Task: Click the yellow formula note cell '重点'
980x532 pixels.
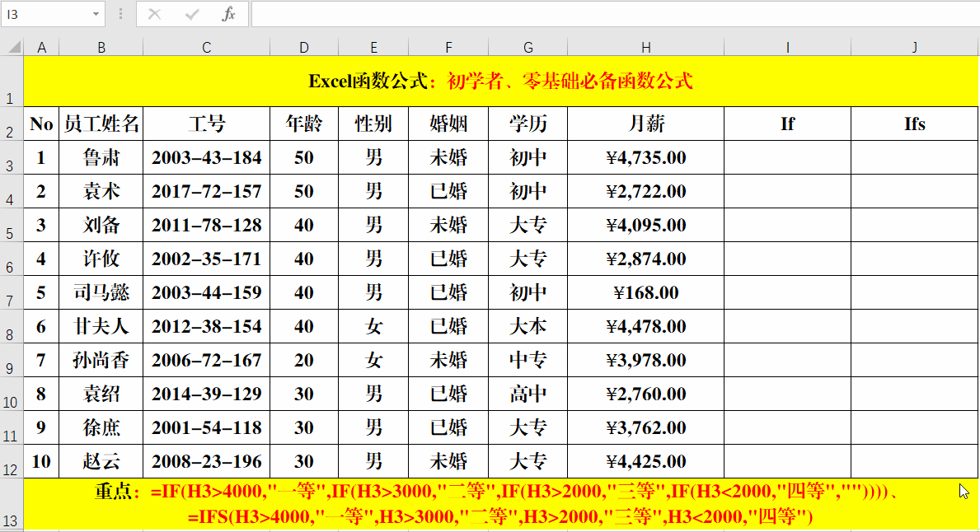Action: click(x=500, y=504)
